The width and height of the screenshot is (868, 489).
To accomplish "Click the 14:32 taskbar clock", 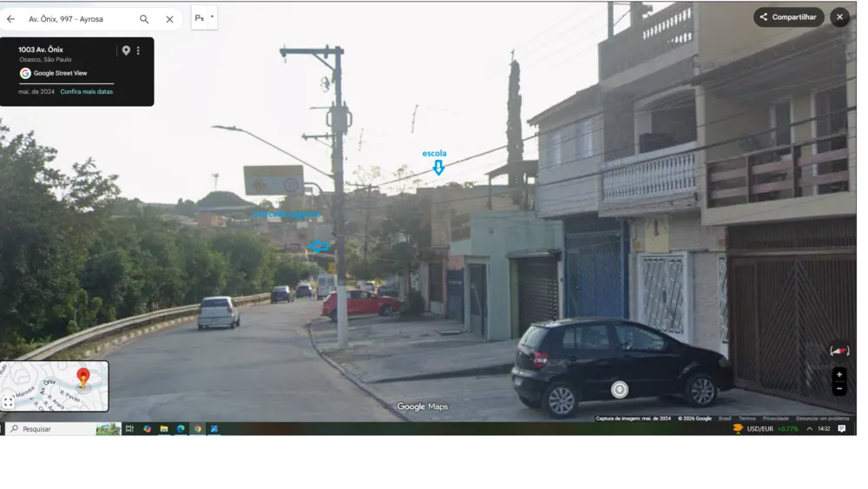I will tap(824, 429).
